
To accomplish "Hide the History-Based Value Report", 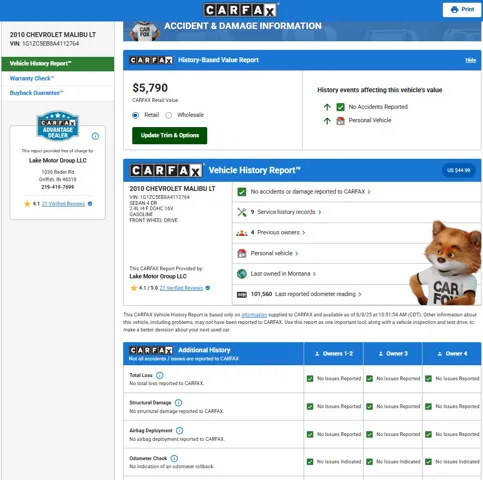I will [x=470, y=60].
